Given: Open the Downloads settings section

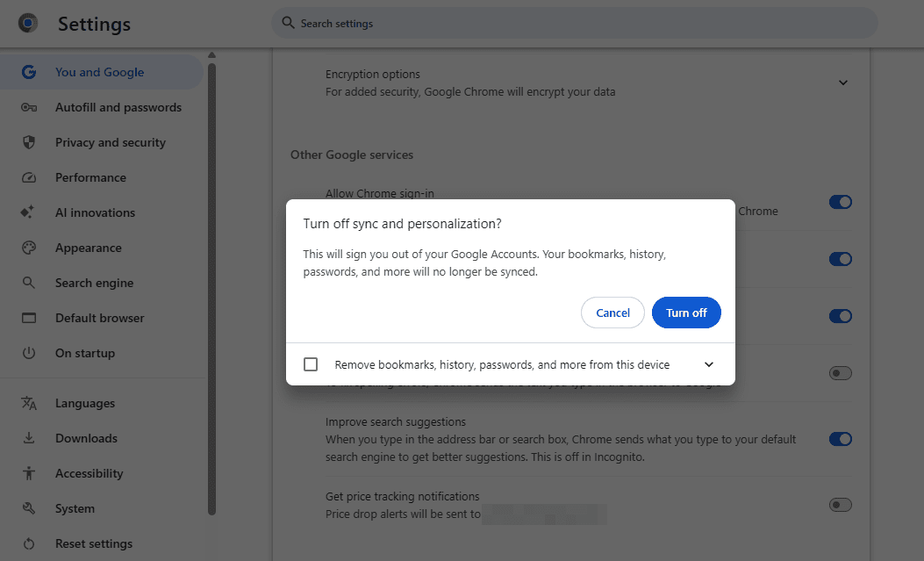Looking at the screenshot, I should click(x=86, y=438).
